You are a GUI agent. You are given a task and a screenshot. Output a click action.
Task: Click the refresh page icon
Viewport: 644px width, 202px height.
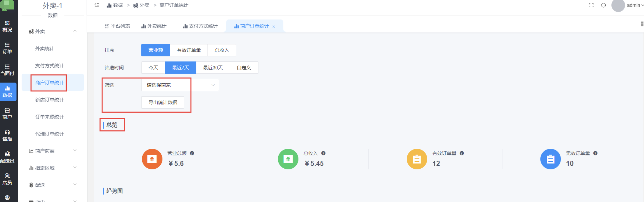pos(603,5)
